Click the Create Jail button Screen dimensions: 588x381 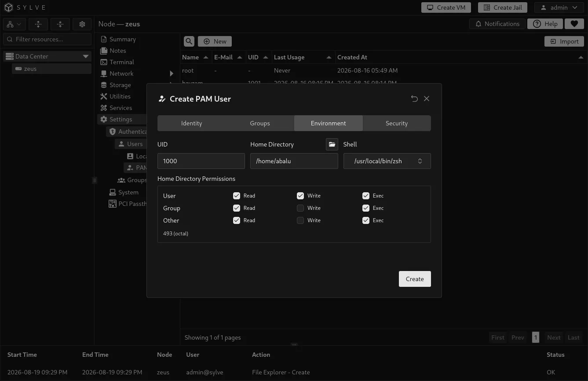pos(503,7)
